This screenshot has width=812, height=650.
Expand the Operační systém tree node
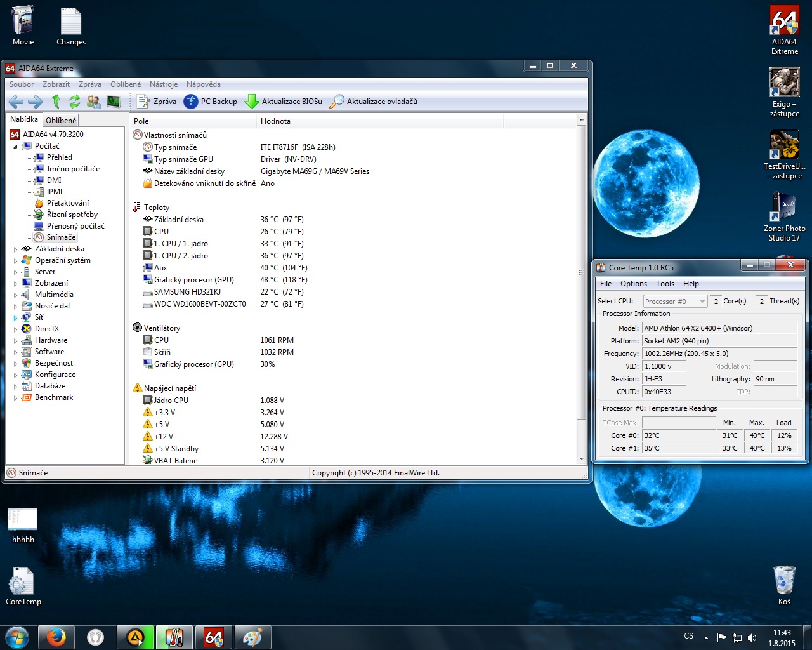pyautogui.click(x=15, y=261)
